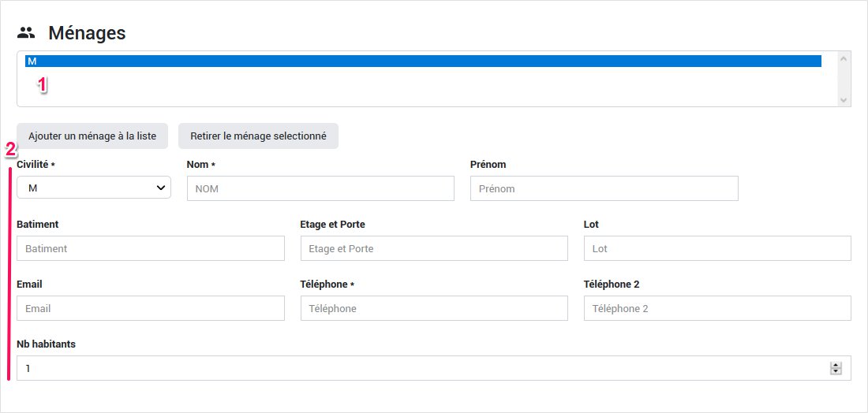Click into the 'Téléphone 2' field
This screenshot has height=413, width=868.
[717, 308]
